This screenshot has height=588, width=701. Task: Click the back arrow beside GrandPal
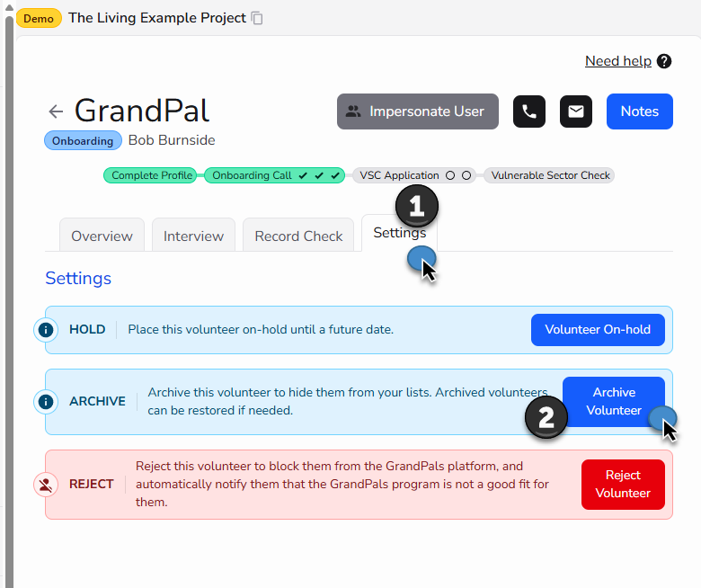point(56,111)
